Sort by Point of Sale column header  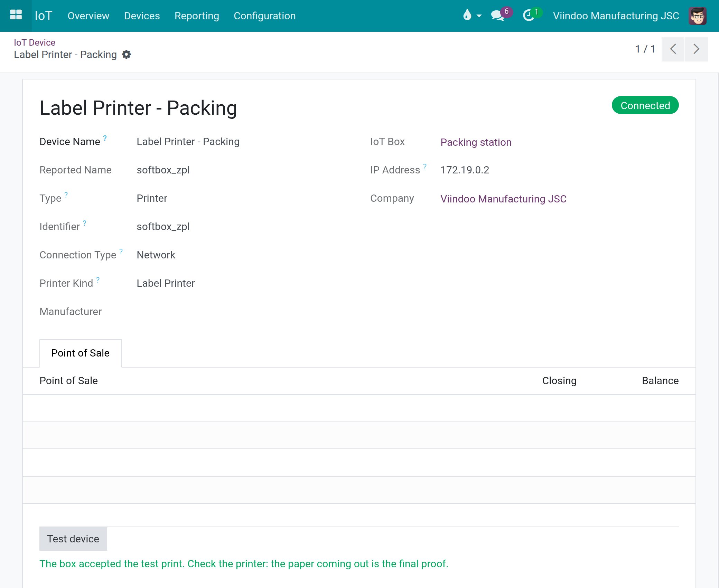(69, 380)
